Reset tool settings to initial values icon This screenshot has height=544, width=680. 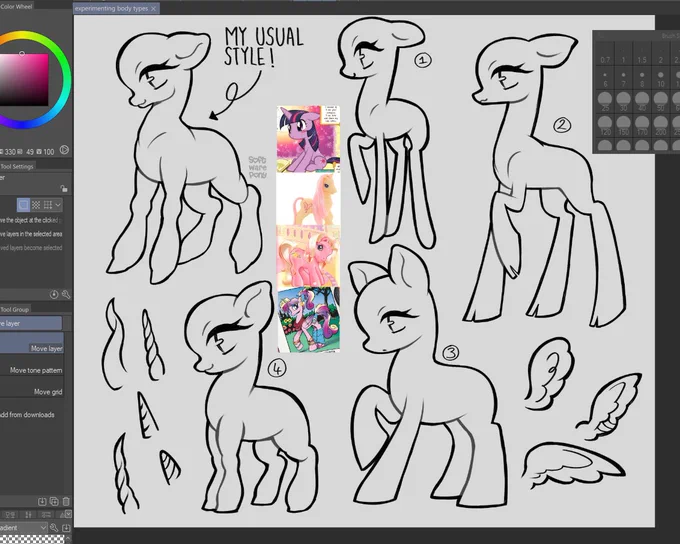[54, 295]
